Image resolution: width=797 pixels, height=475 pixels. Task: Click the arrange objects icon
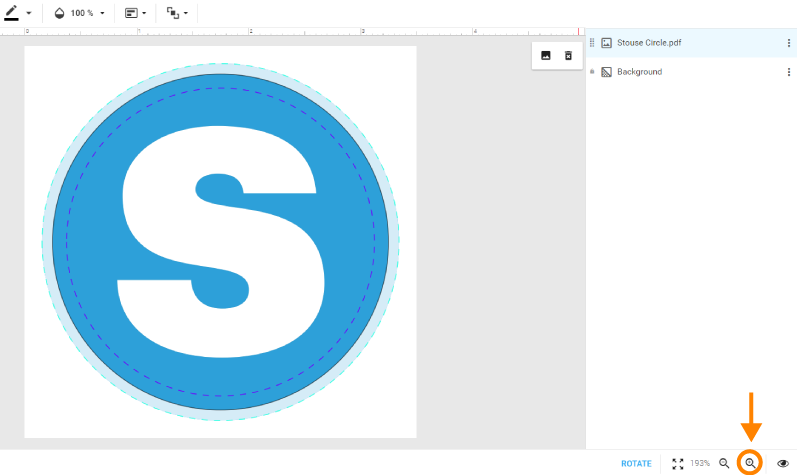(173, 13)
